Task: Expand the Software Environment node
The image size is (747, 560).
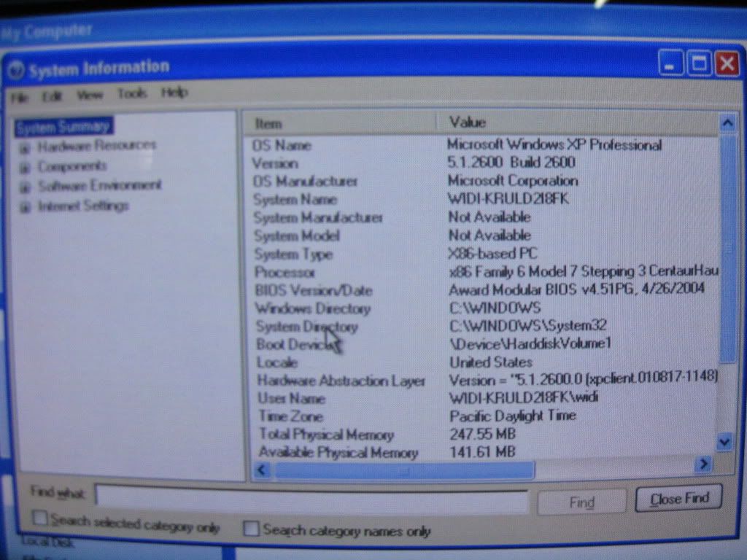Action: coord(24,187)
